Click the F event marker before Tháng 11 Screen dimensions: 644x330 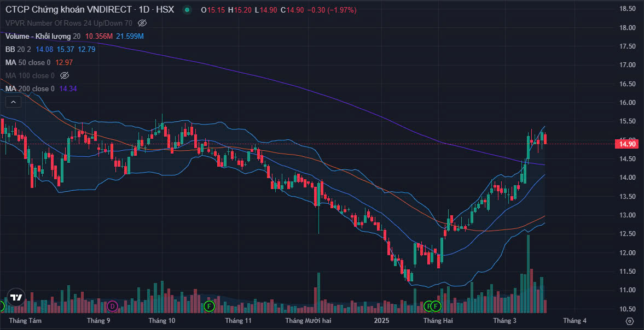[x=209, y=306]
